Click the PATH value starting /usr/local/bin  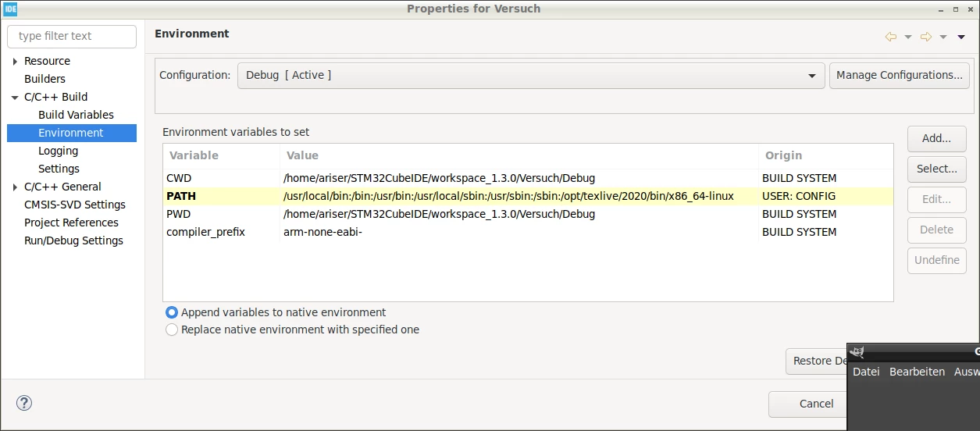[508, 196]
